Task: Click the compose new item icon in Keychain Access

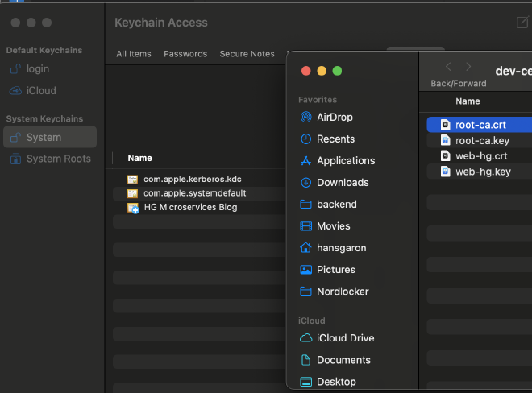Action: 522,23
